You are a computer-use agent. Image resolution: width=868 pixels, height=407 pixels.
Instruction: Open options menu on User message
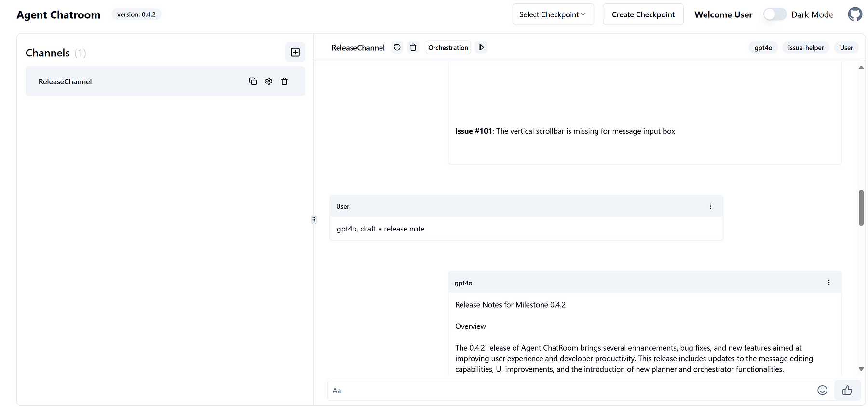coord(710,206)
